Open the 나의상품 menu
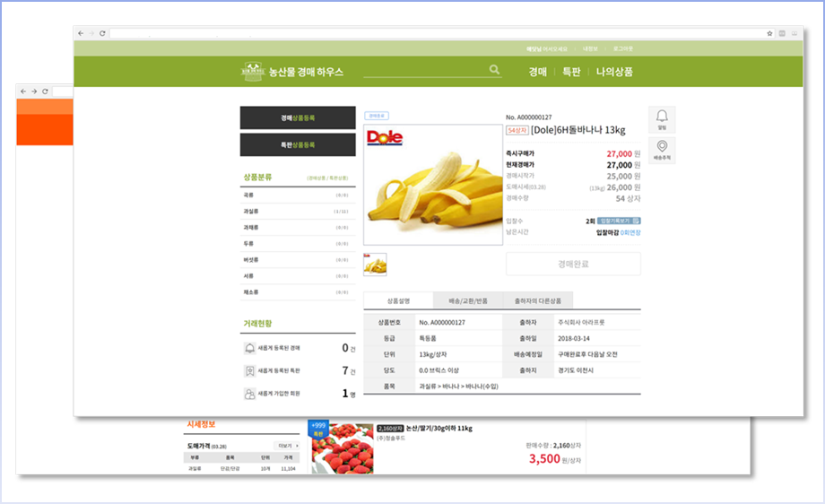The image size is (825, 504). [614, 72]
